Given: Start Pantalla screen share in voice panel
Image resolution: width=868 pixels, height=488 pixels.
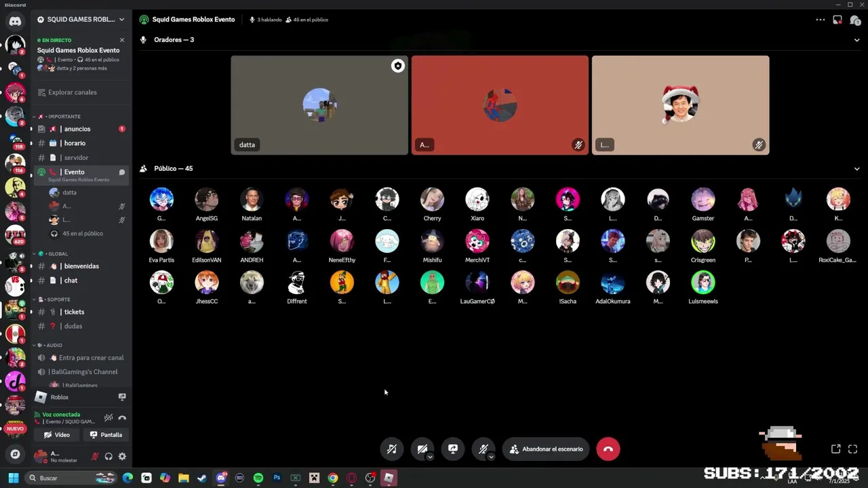Looking at the screenshot, I should click(106, 434).
